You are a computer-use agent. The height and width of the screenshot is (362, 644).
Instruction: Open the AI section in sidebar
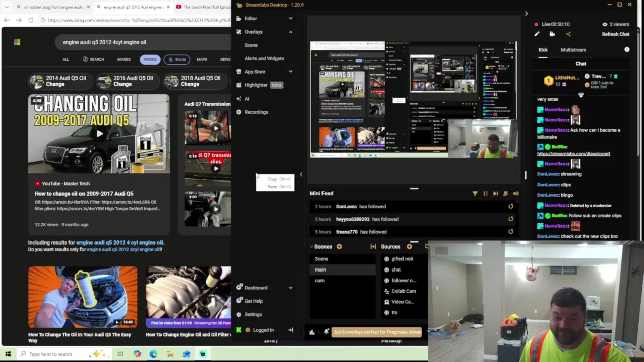click(247, 99)
